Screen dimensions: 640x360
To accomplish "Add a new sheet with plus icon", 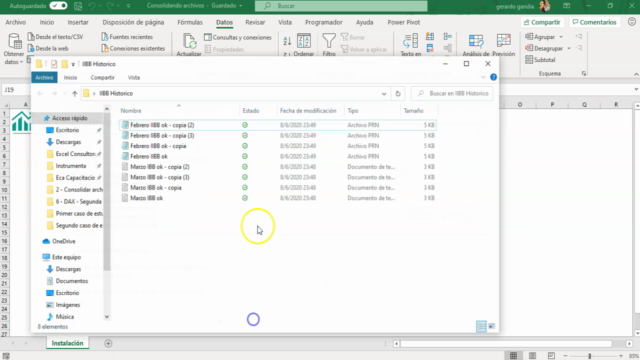I will [108, 344].
